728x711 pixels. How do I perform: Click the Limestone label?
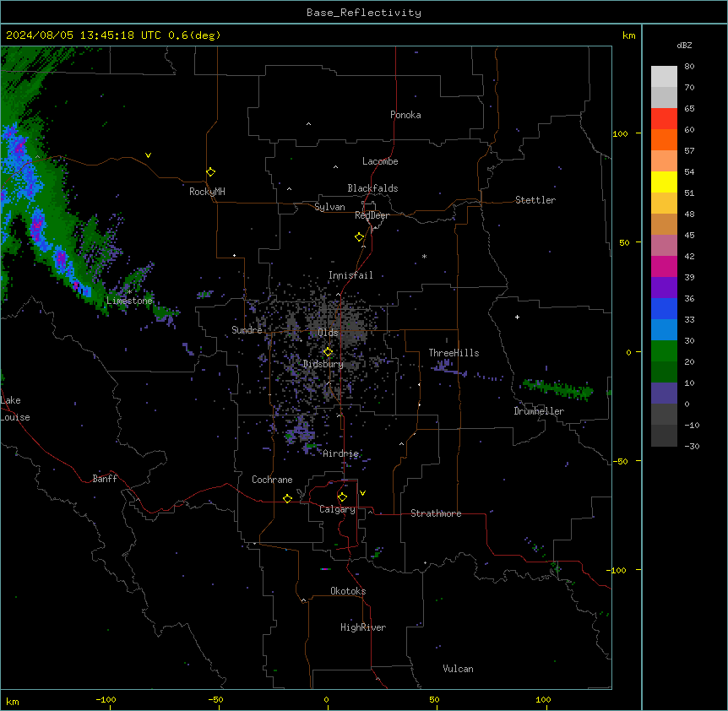(x=129, y=301)
